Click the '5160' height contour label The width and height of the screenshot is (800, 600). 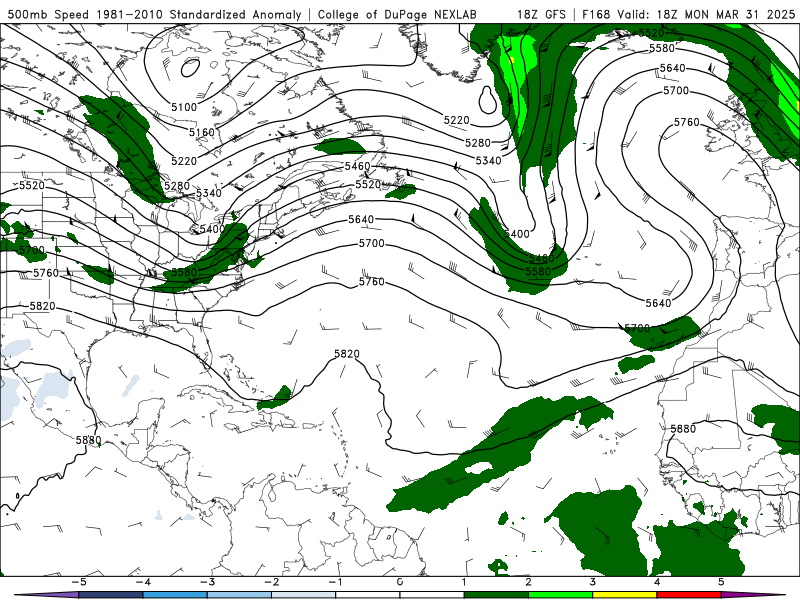point(202,133)
